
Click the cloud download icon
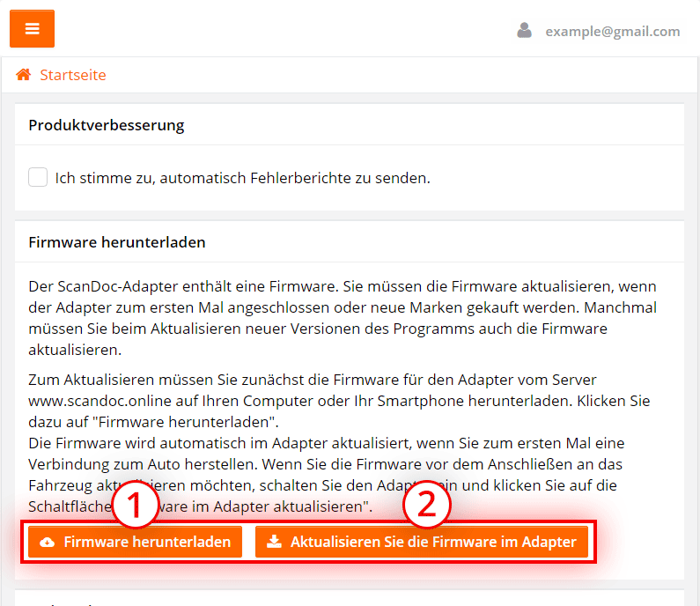click(x=48, y=542)
